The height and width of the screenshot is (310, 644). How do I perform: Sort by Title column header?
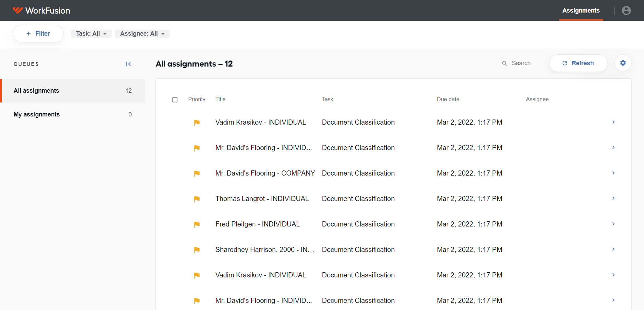tap(220, 99)
